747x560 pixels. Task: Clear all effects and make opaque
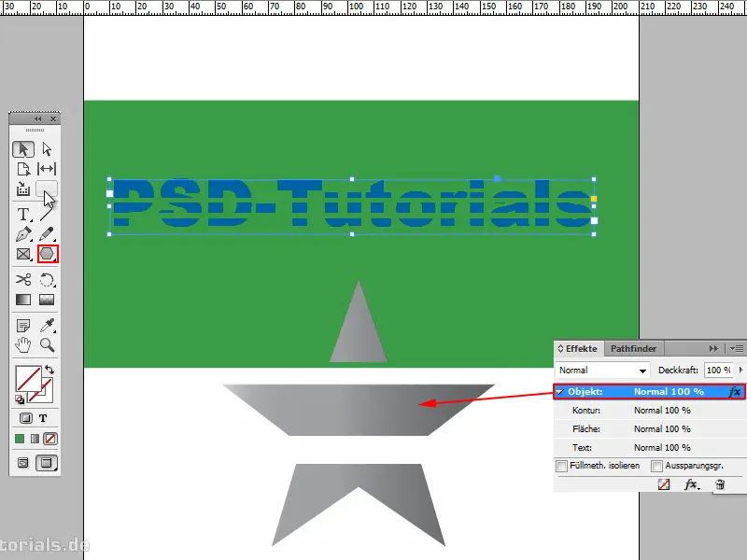(664, 484)
